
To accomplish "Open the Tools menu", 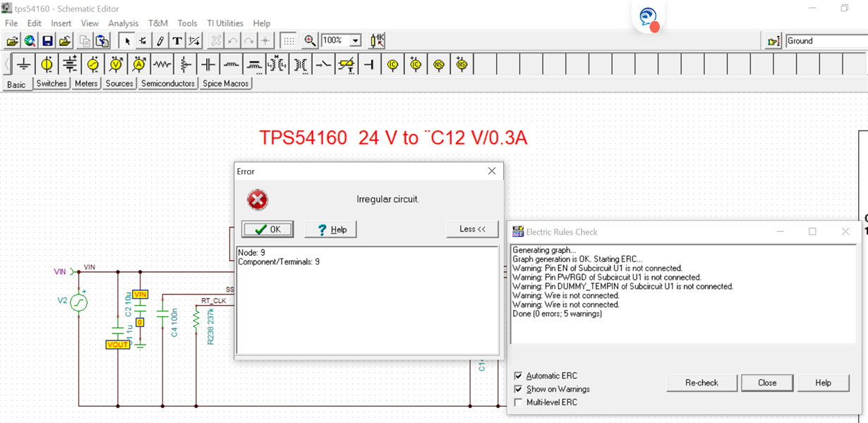I will 188,23.
